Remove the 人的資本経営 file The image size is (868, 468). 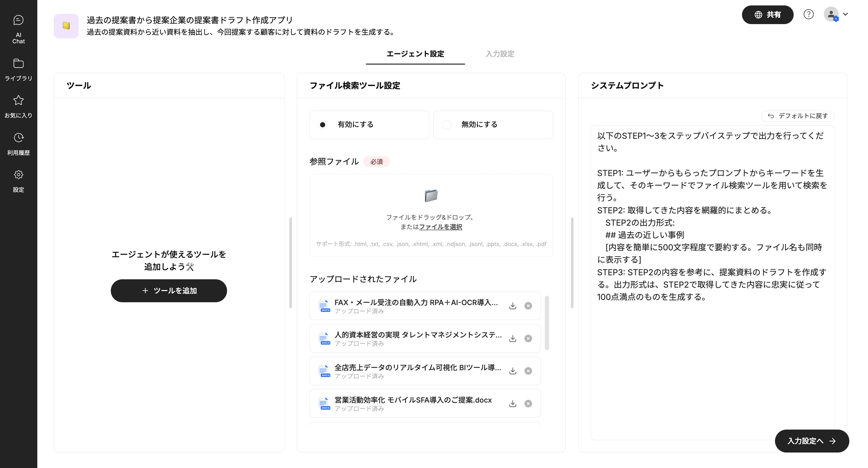[528, 338]
